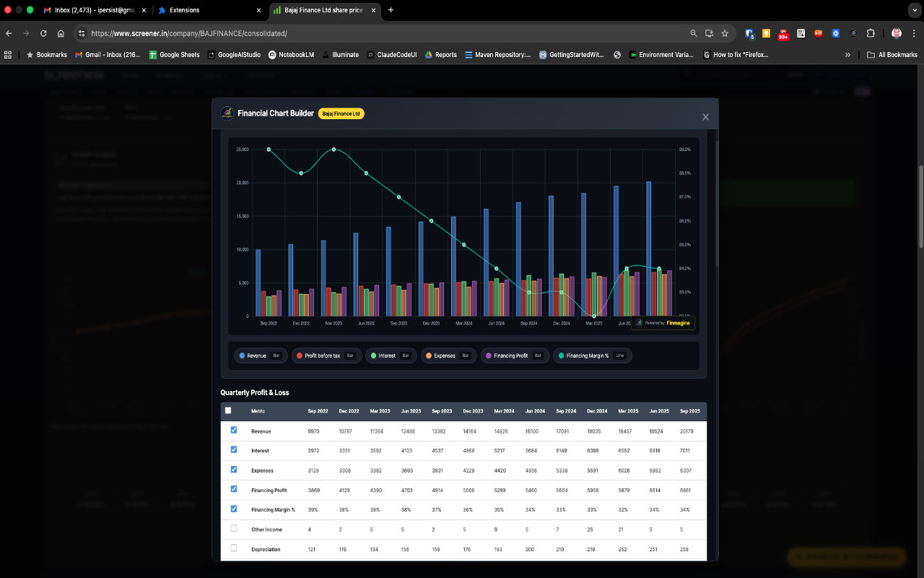Reload the page with the refresh icon
The height and width of the screenshot is (578, 924).
(x=43, y=33)
